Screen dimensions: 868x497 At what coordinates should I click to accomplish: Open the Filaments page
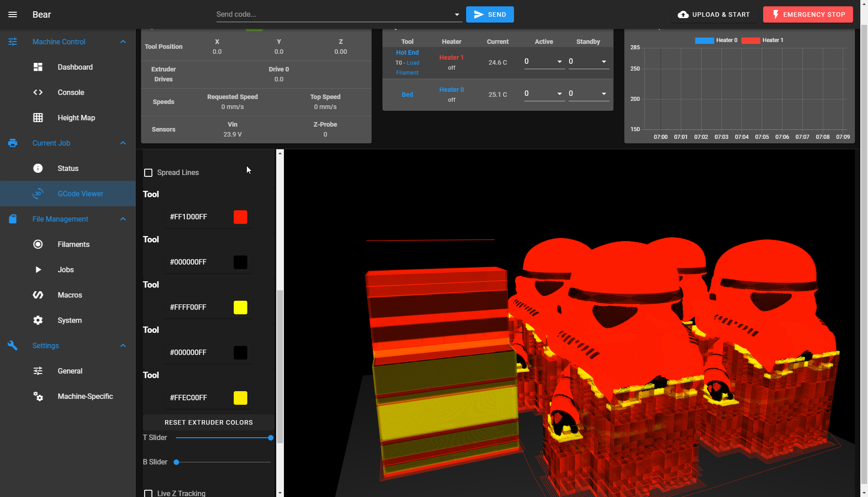tap(68, 244)
